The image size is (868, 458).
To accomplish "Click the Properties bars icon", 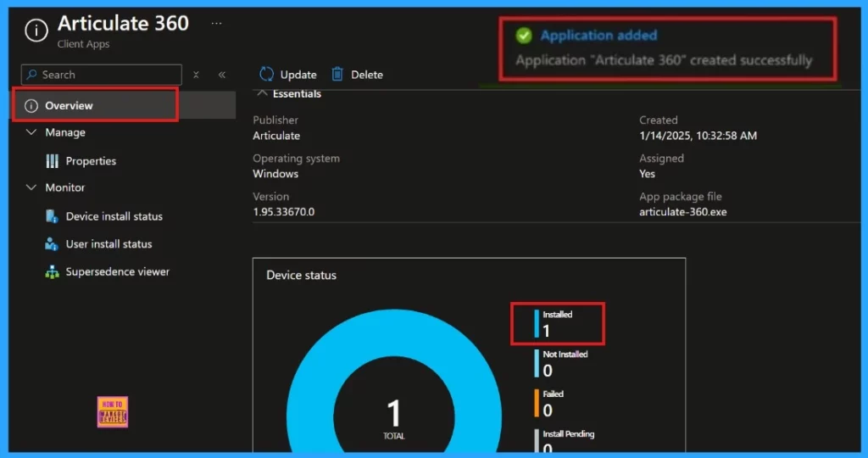I will (x=52, y=161).
